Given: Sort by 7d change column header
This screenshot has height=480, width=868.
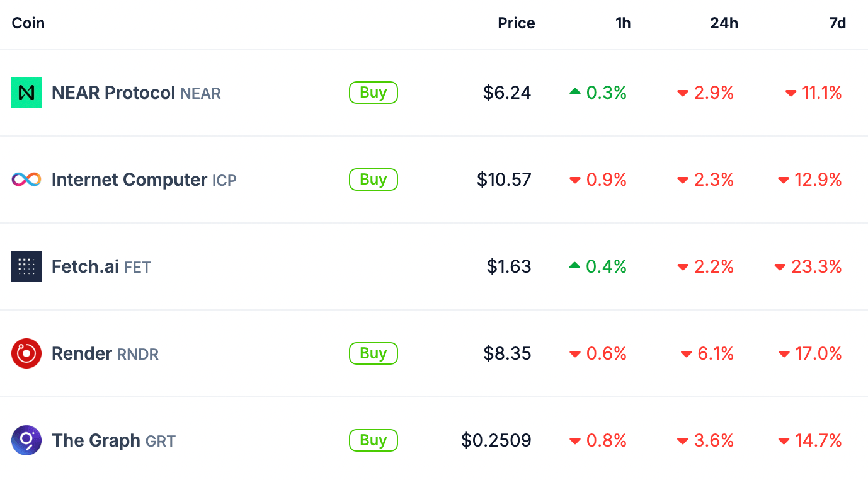Looking at the screenshot, I should click(x=837, y=23).
